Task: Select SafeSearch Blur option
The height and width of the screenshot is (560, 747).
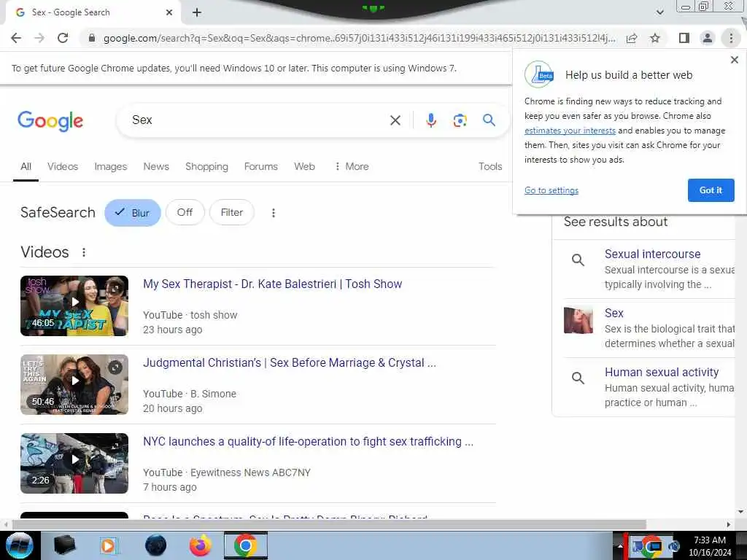Action: pos(133,213)
